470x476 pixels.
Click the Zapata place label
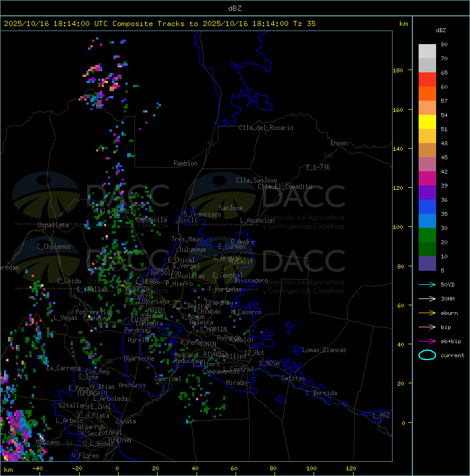(125, 421)
